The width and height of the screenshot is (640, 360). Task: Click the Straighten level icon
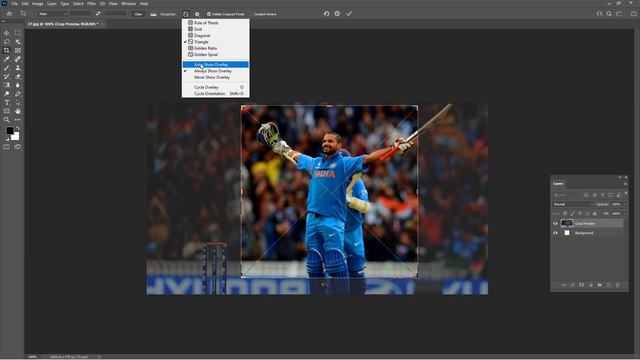[153, 14]
